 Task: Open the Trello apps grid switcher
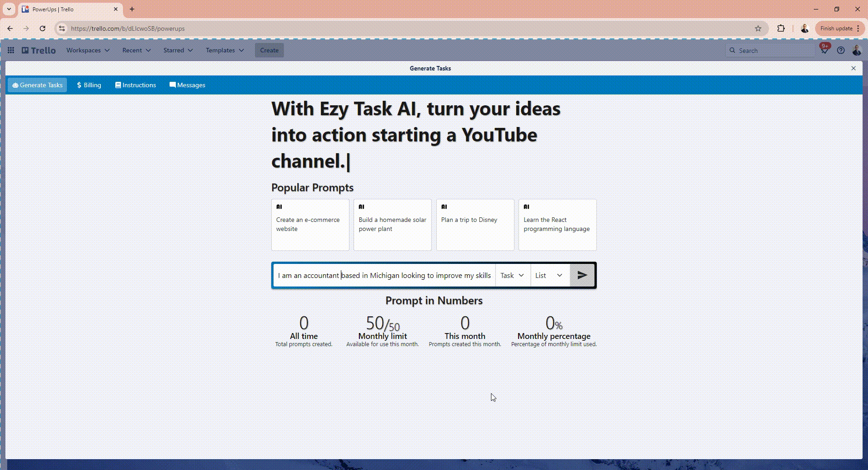pos(11,50)
